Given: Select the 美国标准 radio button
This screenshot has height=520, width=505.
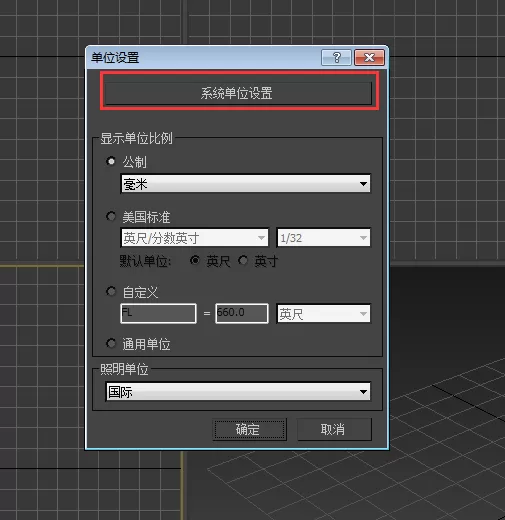Looking at the screenshot, I should coord(111,217).
